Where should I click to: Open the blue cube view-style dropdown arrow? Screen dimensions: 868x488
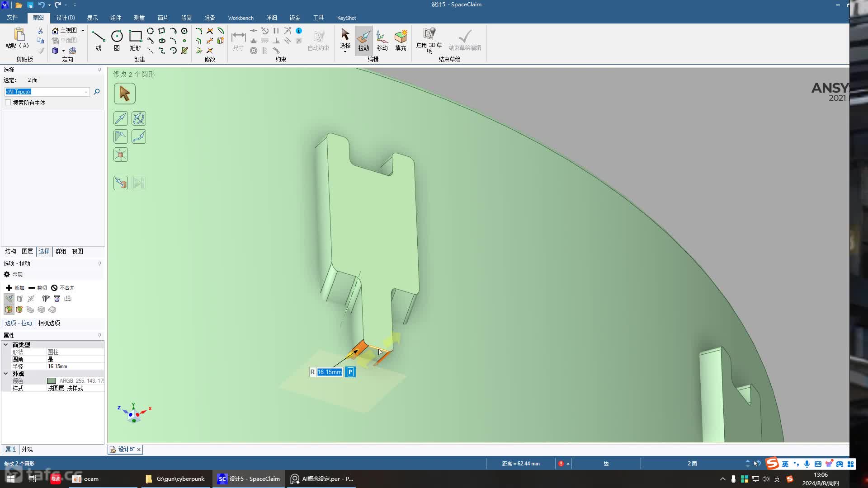(63, 51)
